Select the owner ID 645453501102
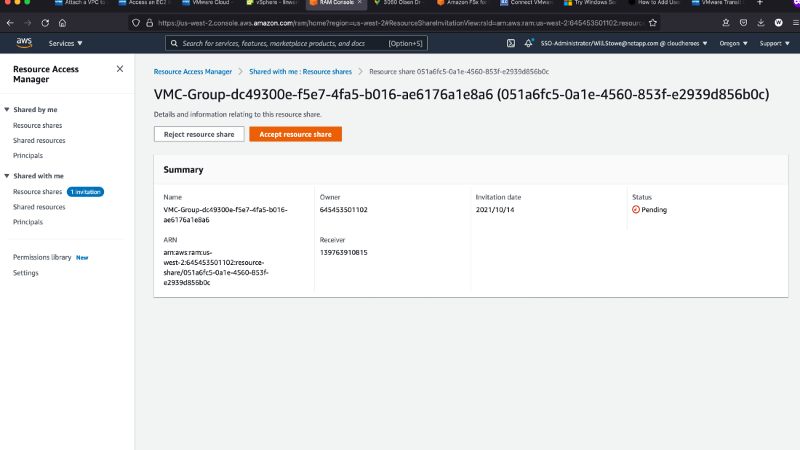Viewport: 800px width, 450px height. point(343,210)
